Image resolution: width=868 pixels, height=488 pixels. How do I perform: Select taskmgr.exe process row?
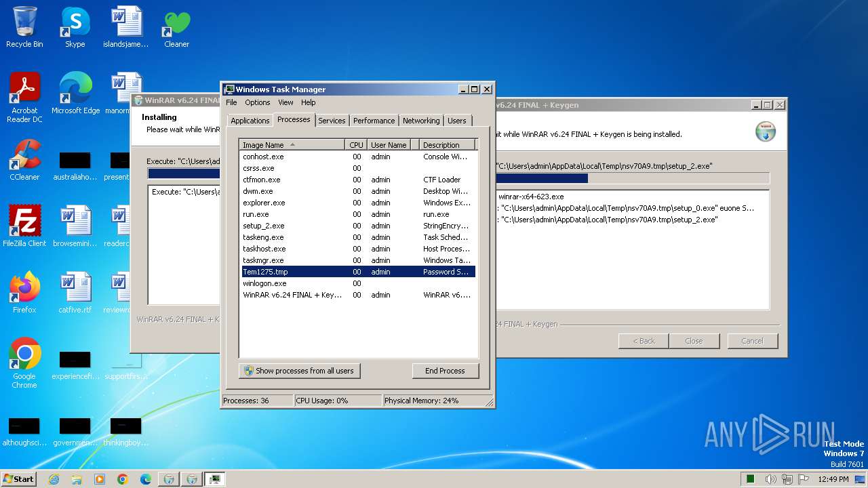pyautogui.click(x=357, y=260)
